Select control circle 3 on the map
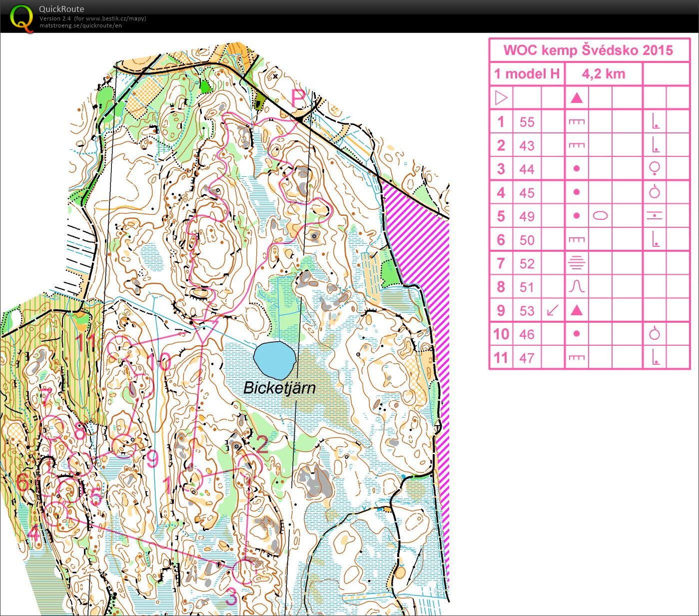This screenshot has width=699, height=616. 245,570
